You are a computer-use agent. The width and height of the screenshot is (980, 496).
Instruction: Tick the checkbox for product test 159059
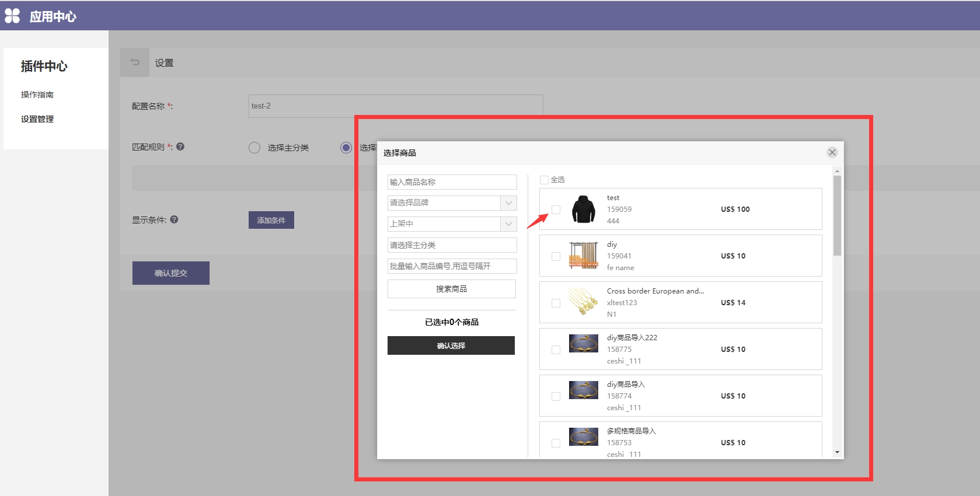tap(556, 209)
